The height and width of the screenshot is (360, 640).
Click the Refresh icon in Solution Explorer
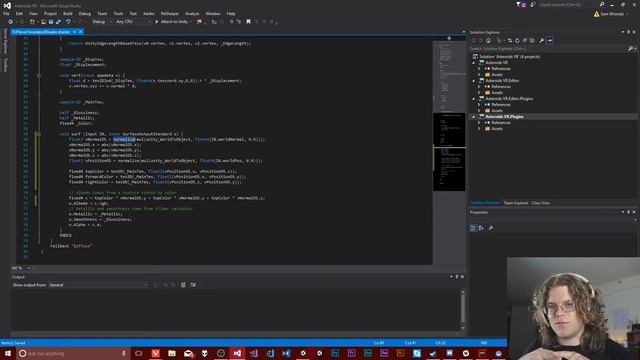[517, 40]
